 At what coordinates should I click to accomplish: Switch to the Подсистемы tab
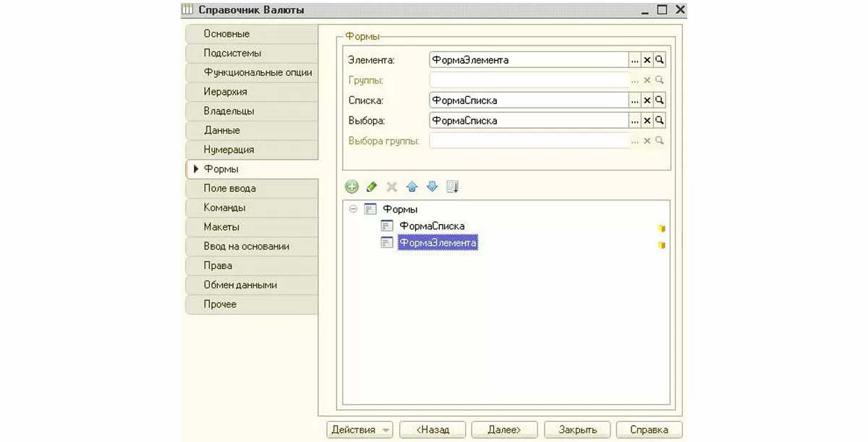point(252,54)
